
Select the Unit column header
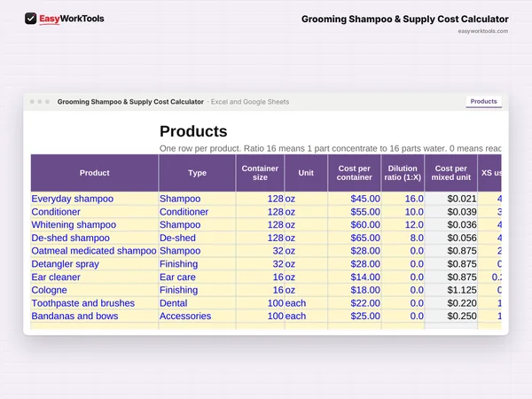coord(306,173)
